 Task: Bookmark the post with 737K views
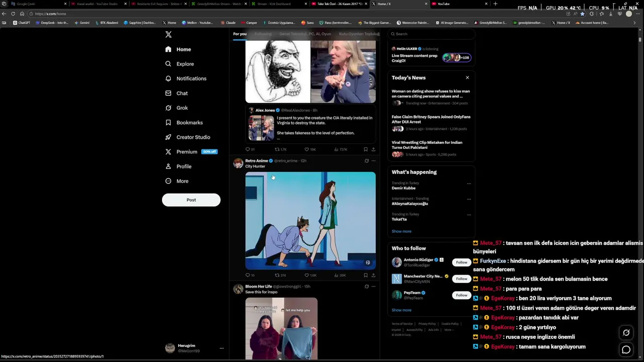pyautogui.click(x=366, y=149)
